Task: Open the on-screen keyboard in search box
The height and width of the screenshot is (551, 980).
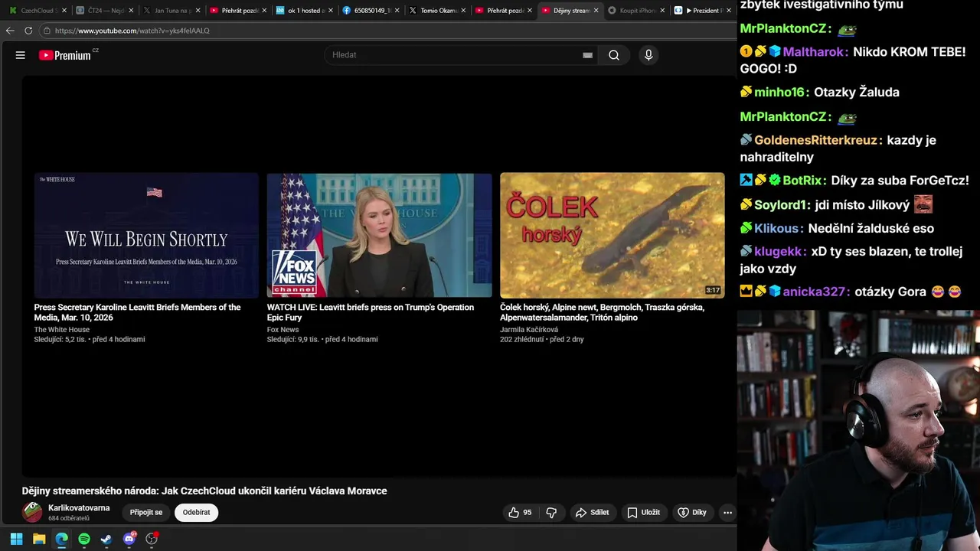Action: click(587, 55)
